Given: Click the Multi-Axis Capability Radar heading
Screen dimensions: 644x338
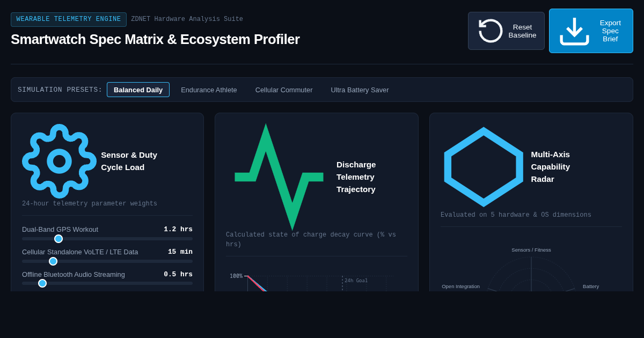Looking at the screenshot, I should click(x=550, y=167).
